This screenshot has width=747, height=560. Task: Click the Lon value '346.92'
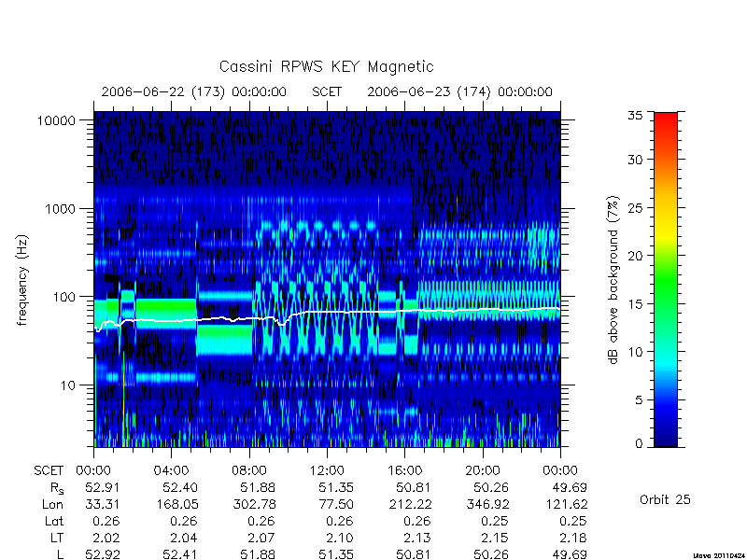click(487, 504)
